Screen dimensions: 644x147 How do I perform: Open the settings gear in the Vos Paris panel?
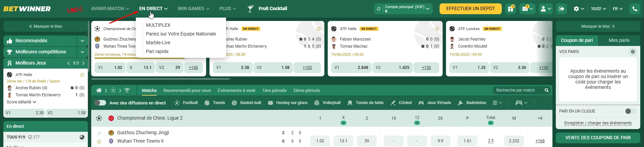633,52
